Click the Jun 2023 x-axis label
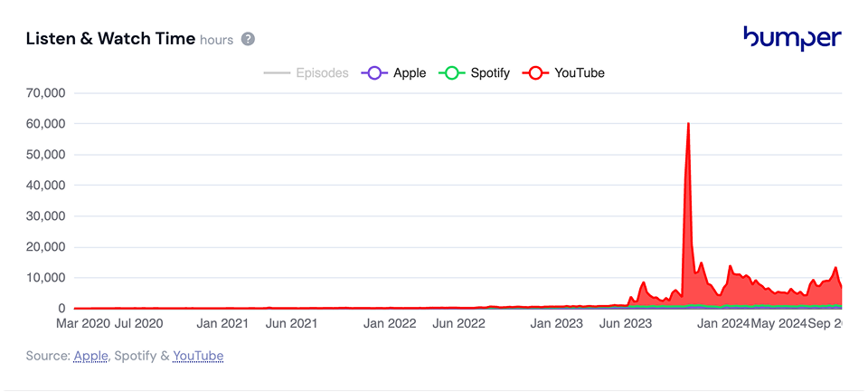The height and width of the screenshot is (392, 868). 626,323
